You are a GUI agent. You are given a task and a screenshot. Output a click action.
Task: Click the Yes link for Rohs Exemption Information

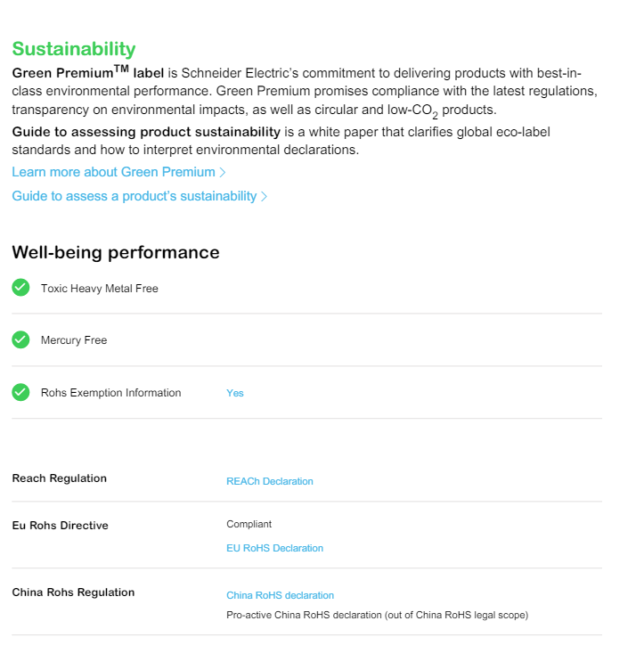click(x=235, y=393)
